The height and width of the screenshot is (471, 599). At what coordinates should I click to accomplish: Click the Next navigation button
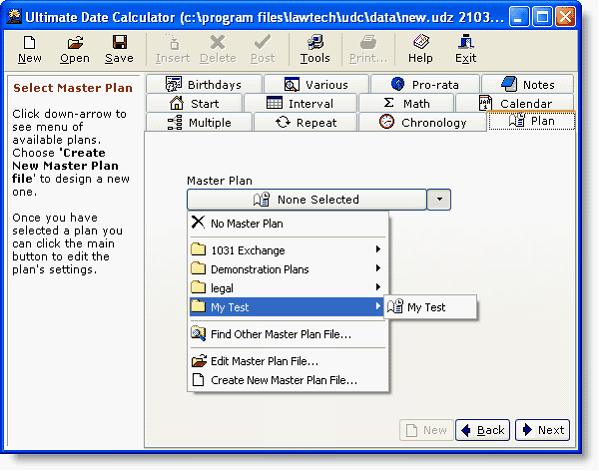[x=542, y=430]
